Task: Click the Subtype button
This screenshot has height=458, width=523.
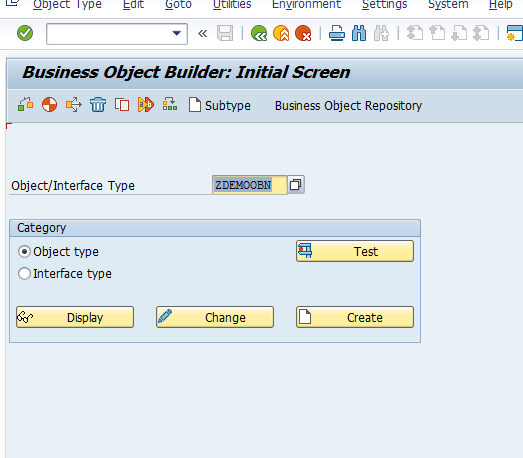Action: tap(219, 105)
